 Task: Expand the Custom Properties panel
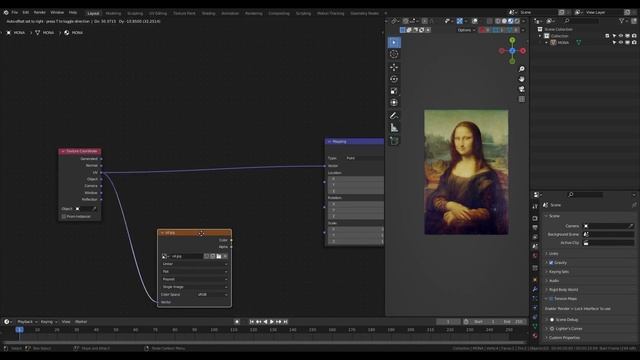pos(564,338)
